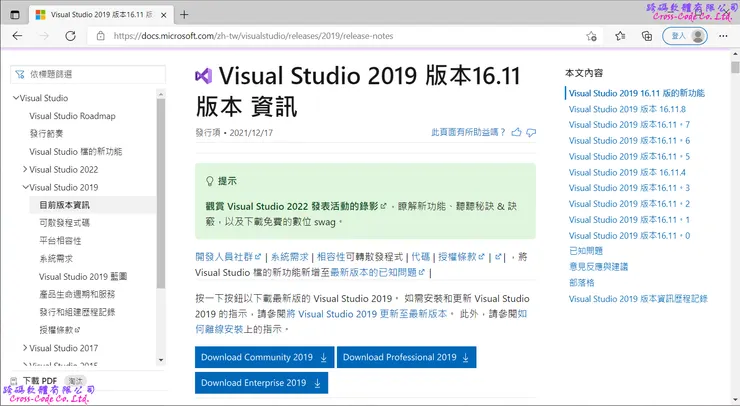
Task: Jump to 版本16.11．0 in contents
Action: pos(629,236)
